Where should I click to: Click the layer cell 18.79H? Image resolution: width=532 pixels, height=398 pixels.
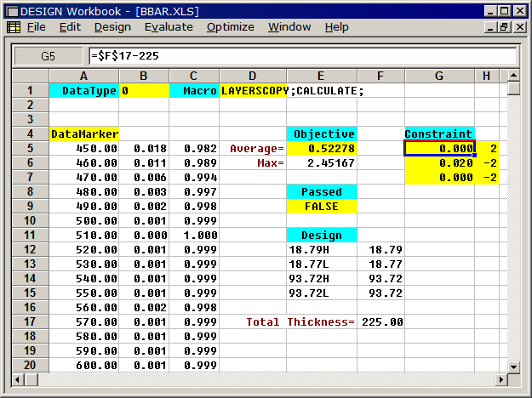tap(322, 250)
